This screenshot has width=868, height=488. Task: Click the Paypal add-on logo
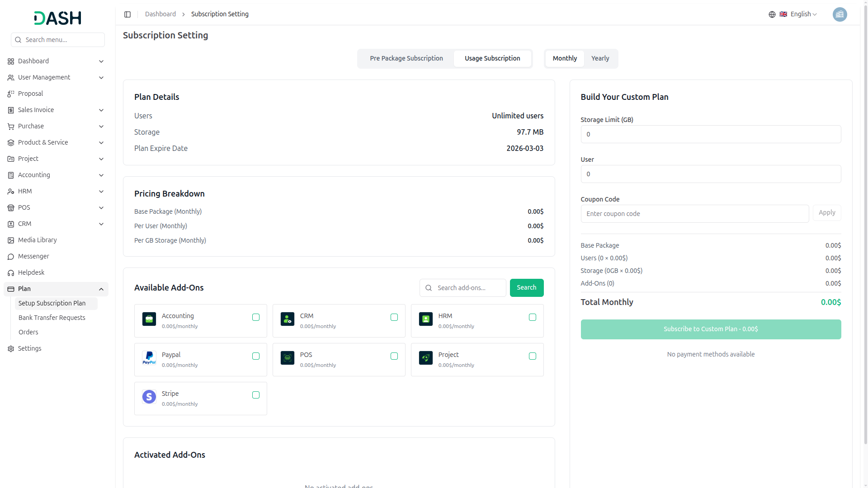(x=149, y=358)
